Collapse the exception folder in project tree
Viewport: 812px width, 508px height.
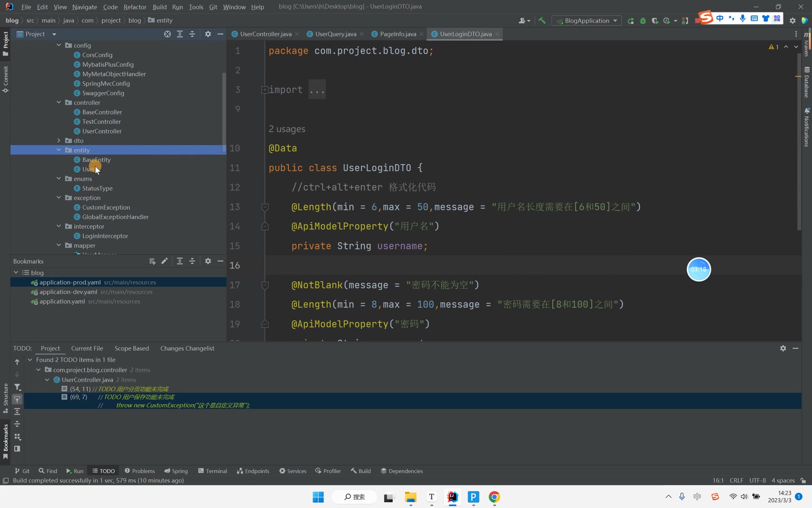[x=59, y=198]
